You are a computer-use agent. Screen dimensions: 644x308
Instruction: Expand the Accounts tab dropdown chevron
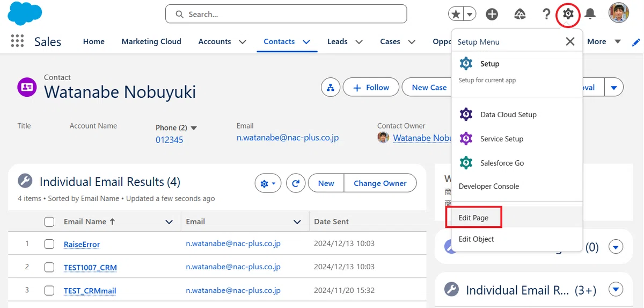(x=243, y=41)
